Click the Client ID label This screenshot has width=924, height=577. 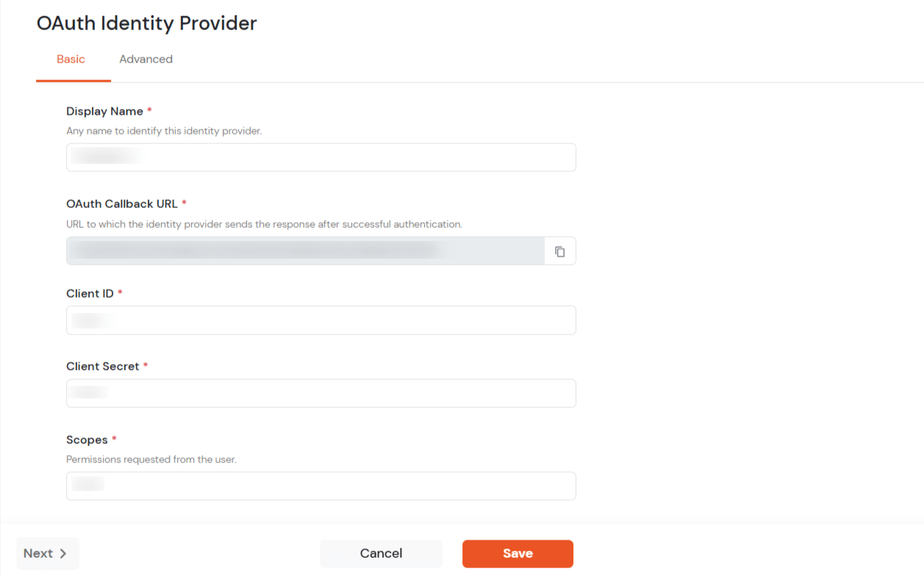coord(90,293)
